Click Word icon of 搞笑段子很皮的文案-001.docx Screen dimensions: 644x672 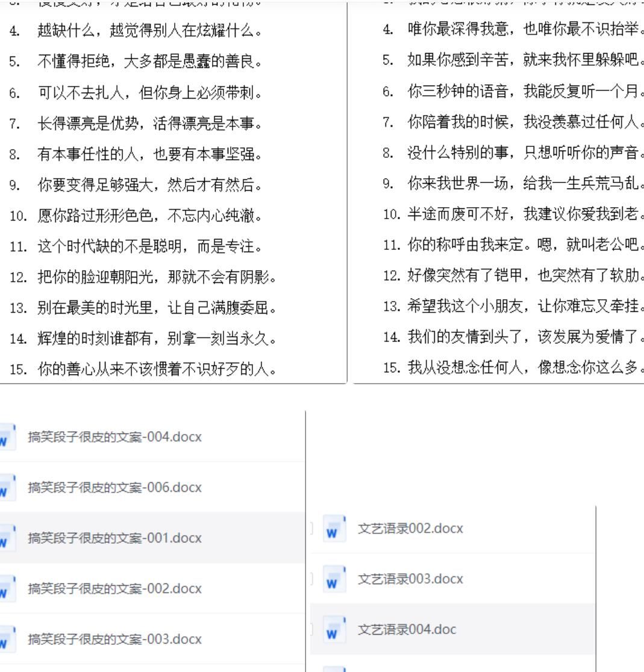coord(8,538)
